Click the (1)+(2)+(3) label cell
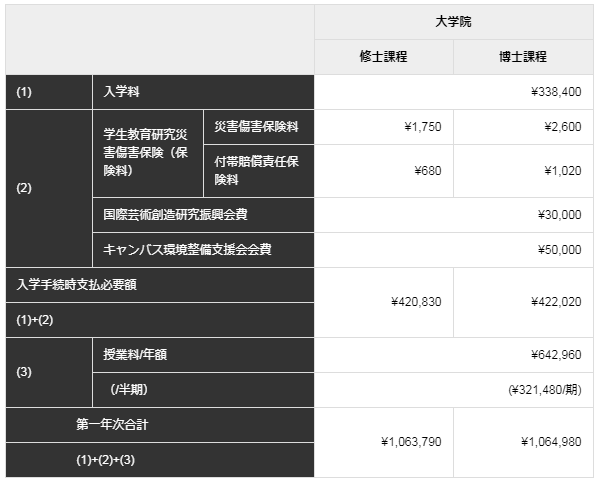The height and width of the screenshot is (482, 597). [160, 460]
